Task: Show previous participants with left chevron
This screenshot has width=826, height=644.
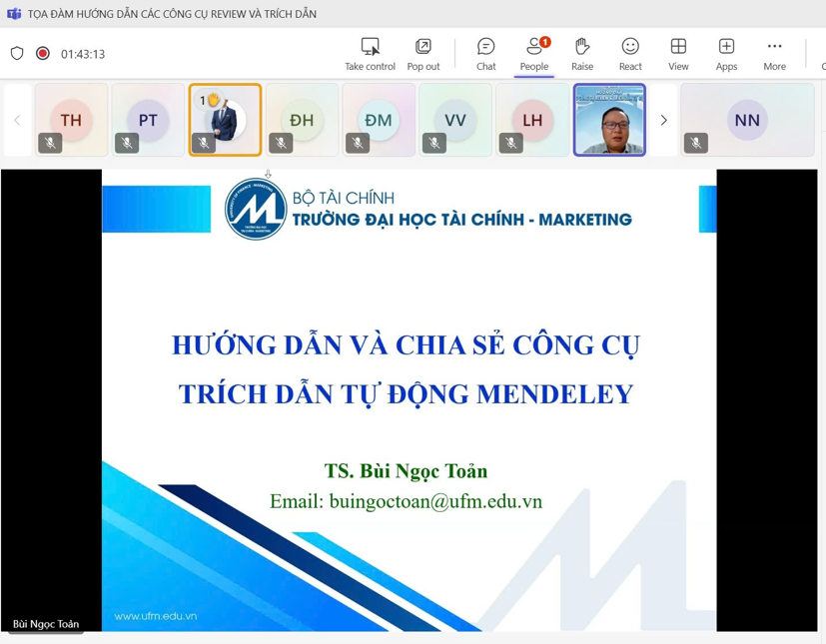Action: point(17,120)
